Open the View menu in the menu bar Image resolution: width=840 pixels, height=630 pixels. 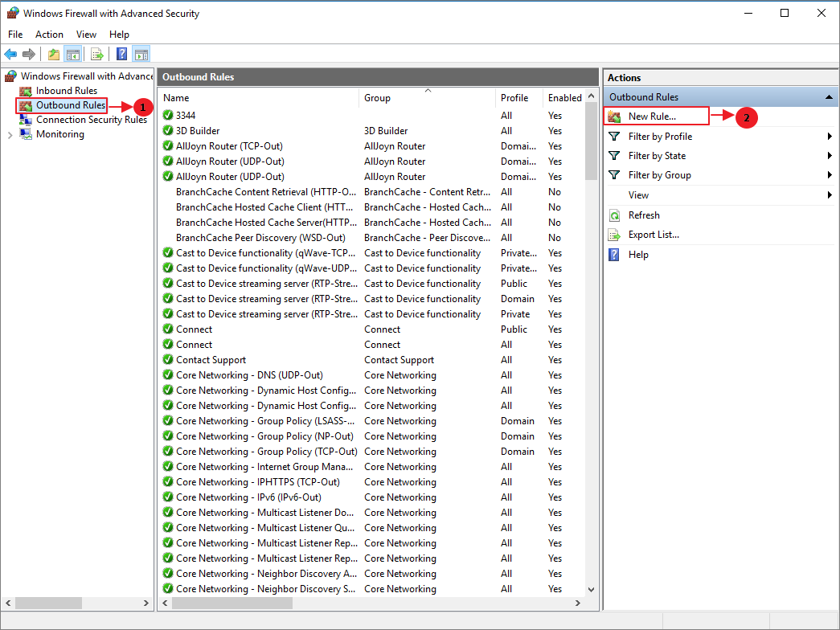point(86,35)
